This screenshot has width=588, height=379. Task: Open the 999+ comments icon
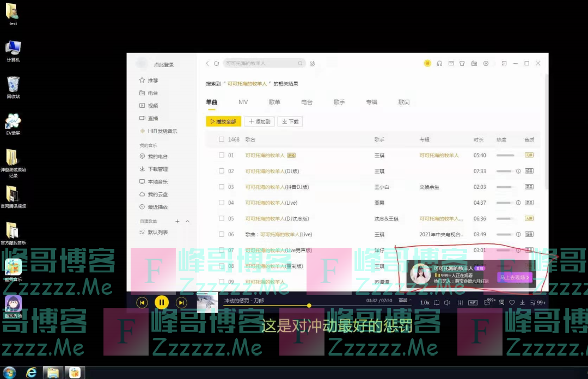click(x=490, y=302)
